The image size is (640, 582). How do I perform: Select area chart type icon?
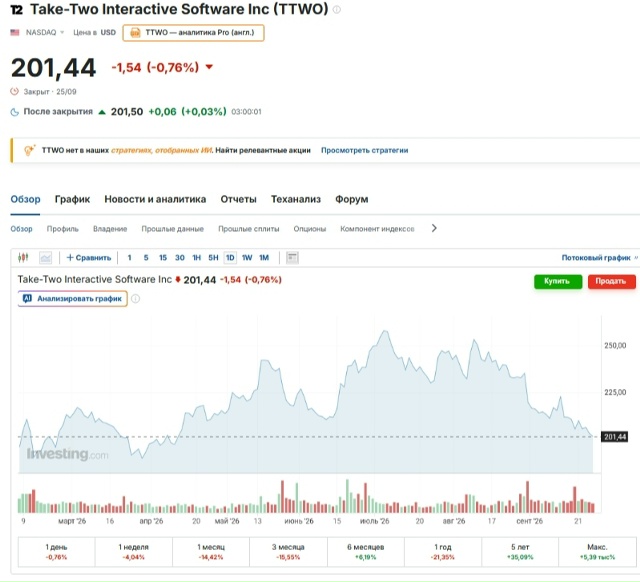point(45,258)
